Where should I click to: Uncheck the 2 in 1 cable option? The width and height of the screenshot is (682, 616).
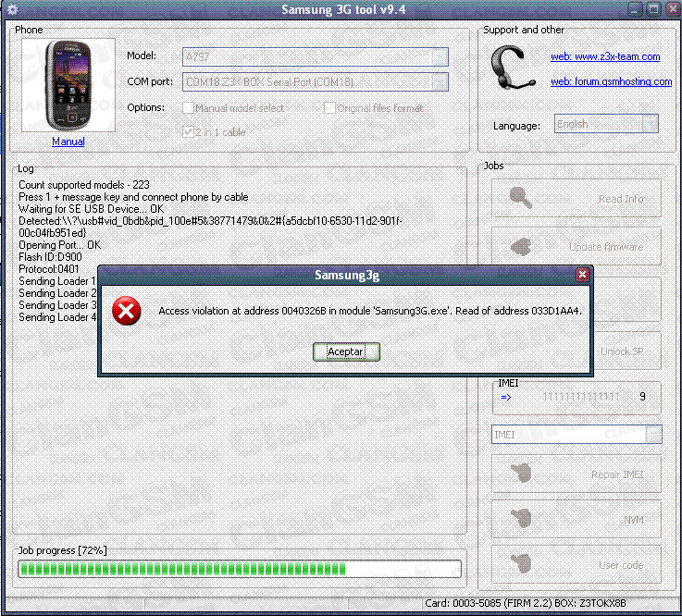pyautogui.click(x=188, y=131)
